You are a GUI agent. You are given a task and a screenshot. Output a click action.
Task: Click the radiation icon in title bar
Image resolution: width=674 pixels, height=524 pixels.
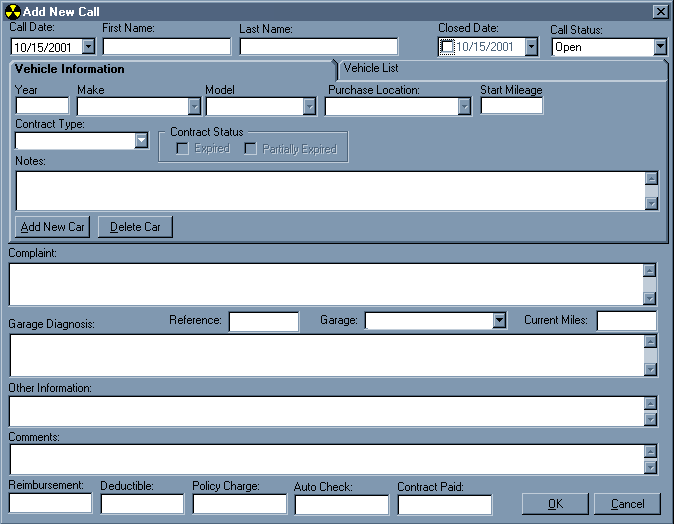click(x=13, y=11)
